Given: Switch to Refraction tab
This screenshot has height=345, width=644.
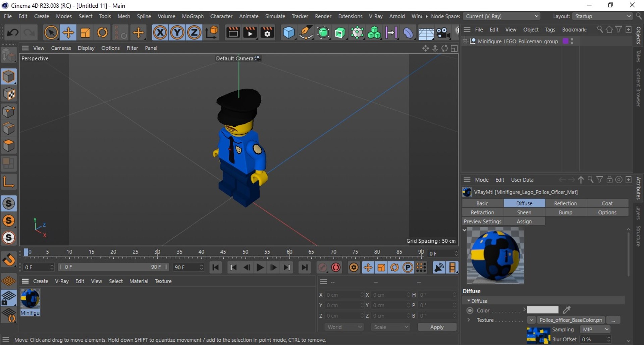Looking at the screenshot, I should (482, 212).
